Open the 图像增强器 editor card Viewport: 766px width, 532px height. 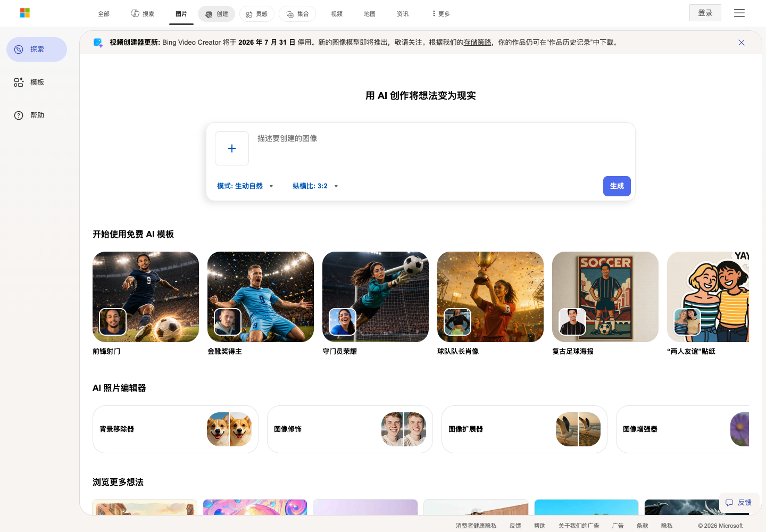(682, 429)
